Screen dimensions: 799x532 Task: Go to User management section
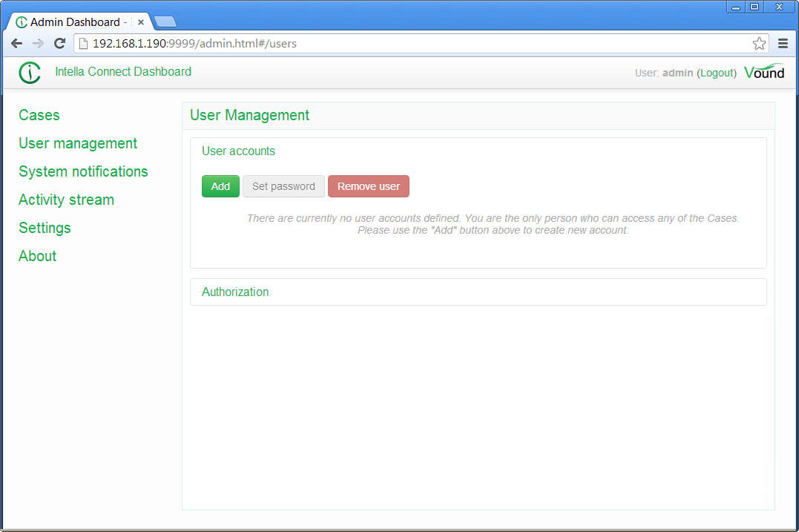click(x=78, y=143)
